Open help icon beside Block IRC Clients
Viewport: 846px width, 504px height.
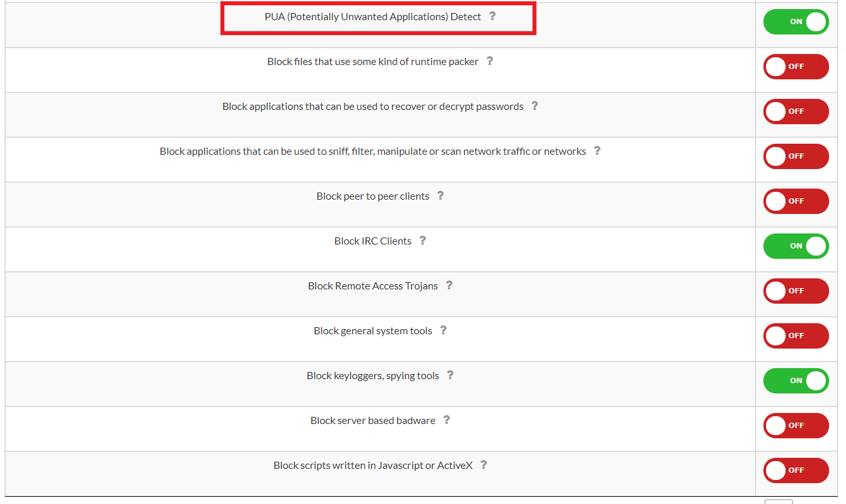(x=423, y=241)
